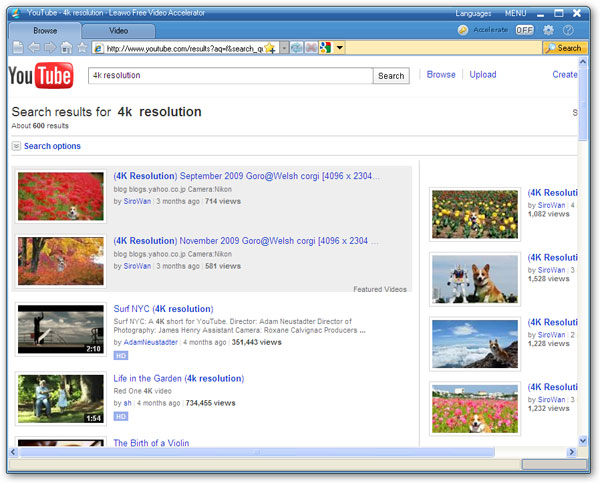Open the home page via the house icon
600x483 pixels.
(x=66, y=48)
